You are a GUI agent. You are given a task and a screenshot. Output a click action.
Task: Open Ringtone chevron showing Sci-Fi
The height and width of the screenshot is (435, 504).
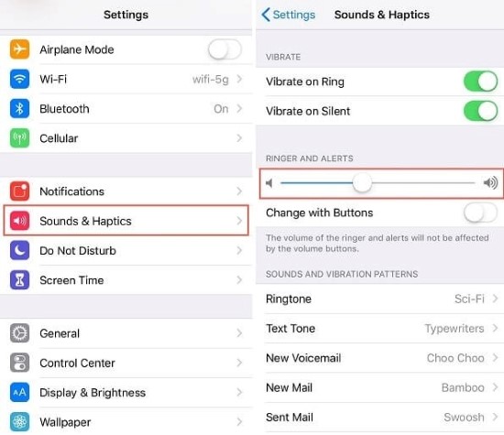point(496,299)
